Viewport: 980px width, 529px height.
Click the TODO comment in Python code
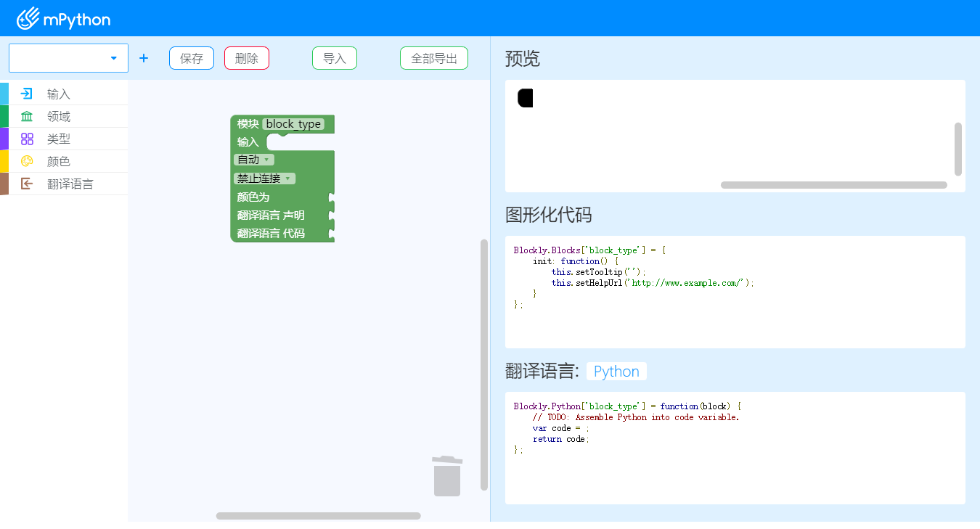click(x=636, y=417)
